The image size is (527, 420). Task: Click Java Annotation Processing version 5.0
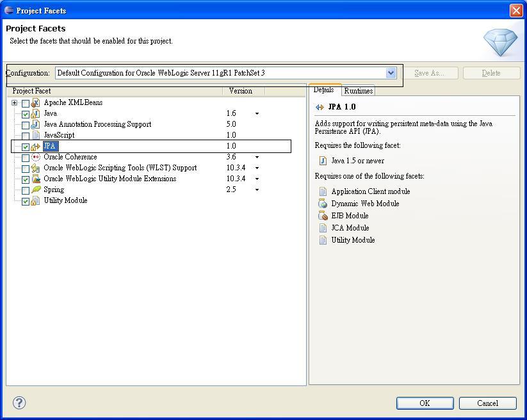coord(231,124)
